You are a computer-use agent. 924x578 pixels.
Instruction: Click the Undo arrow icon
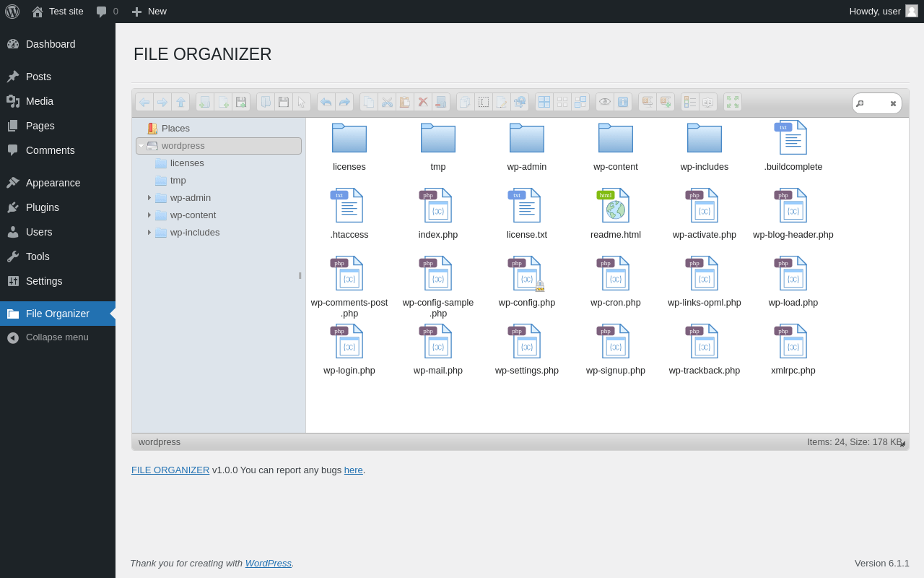326,102
